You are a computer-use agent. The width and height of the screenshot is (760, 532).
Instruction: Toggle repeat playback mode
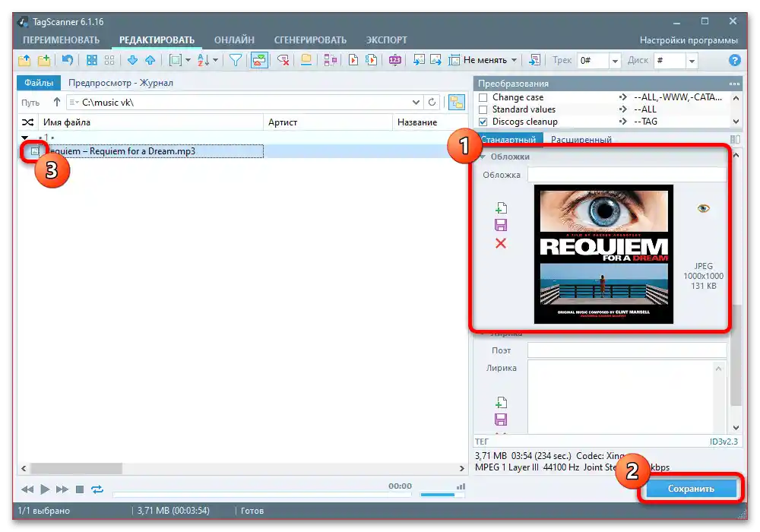(x=97, y=489)
